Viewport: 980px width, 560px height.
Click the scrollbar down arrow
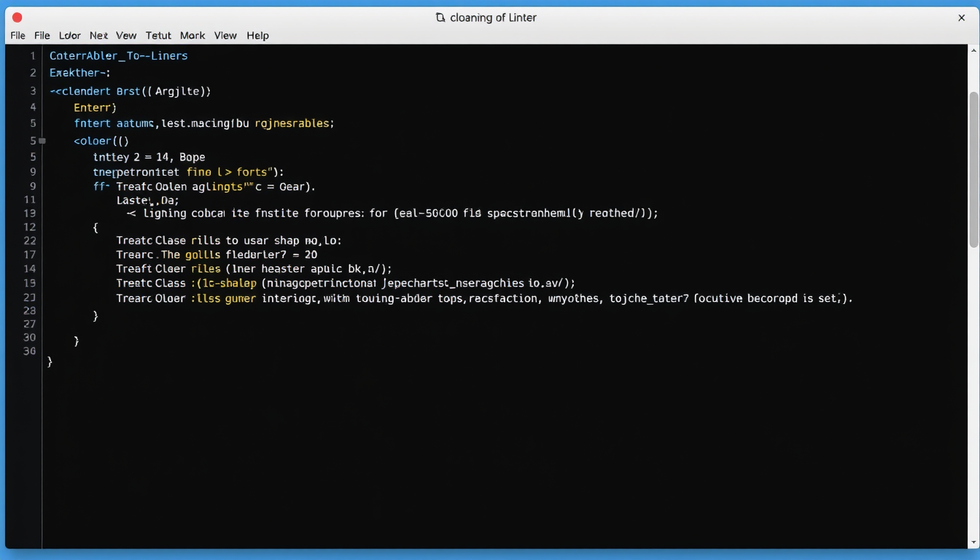pos(973,541)
